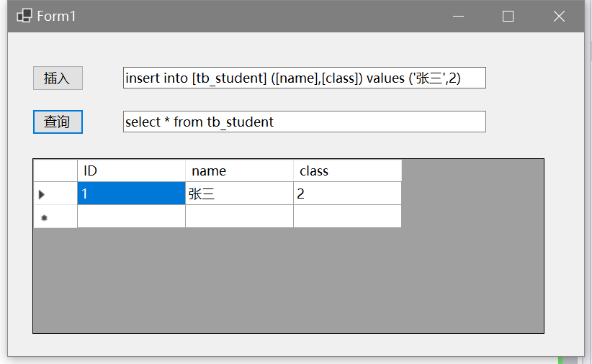Minimize the Form1 window
Screen dimensions: 592x364
point(457,16)
